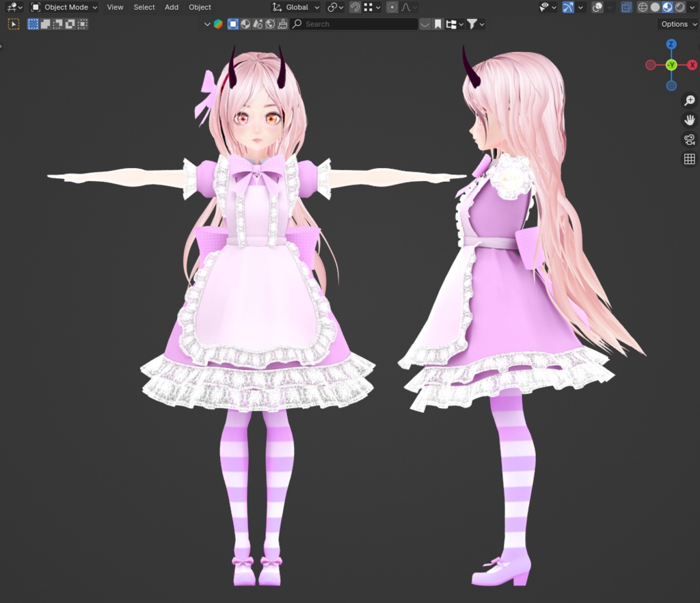Switch to solid viewport shading

point(655,7)
